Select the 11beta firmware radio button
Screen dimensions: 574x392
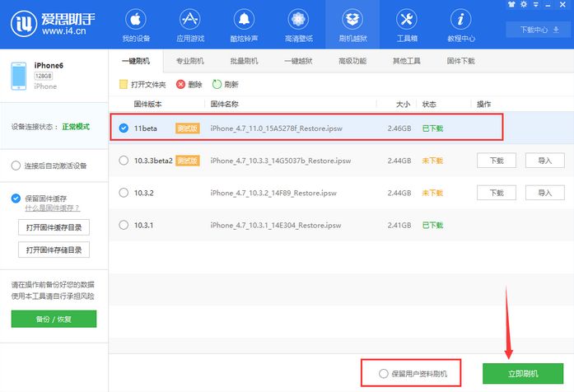pyautogui.click(x=124, y=128)
